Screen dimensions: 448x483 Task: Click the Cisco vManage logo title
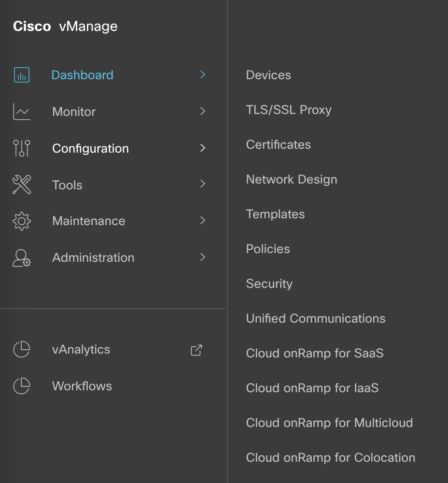[65, 27]
